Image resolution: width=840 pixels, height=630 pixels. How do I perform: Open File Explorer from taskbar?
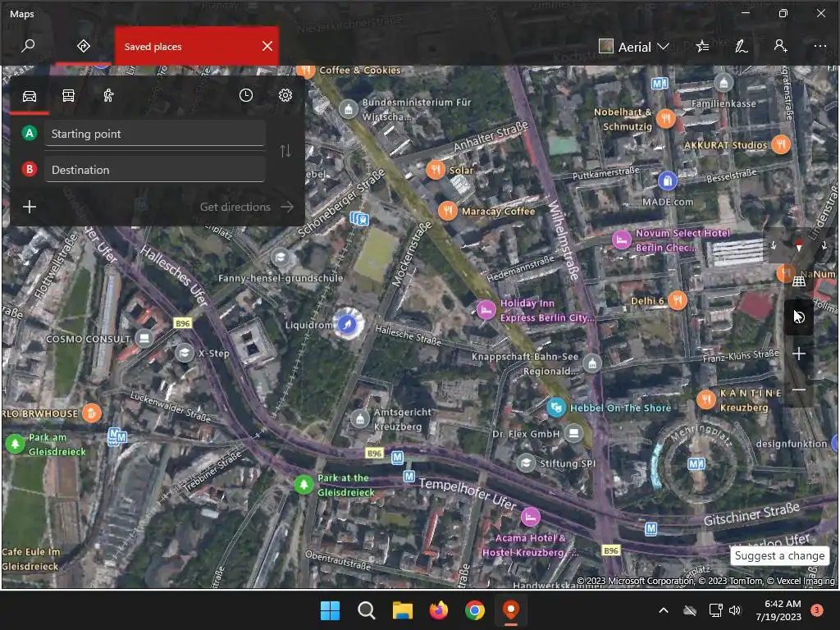[402, 610]
